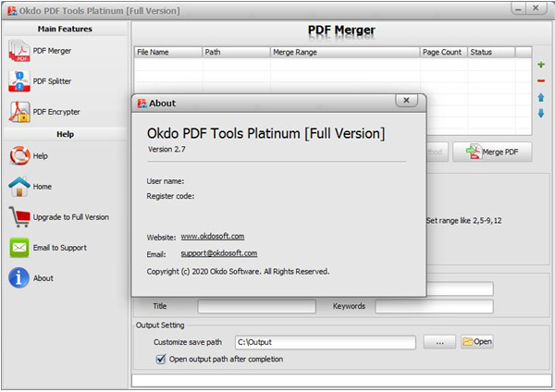Select the PDF Encrypter label in sidebar

click(x=56, y=112)
